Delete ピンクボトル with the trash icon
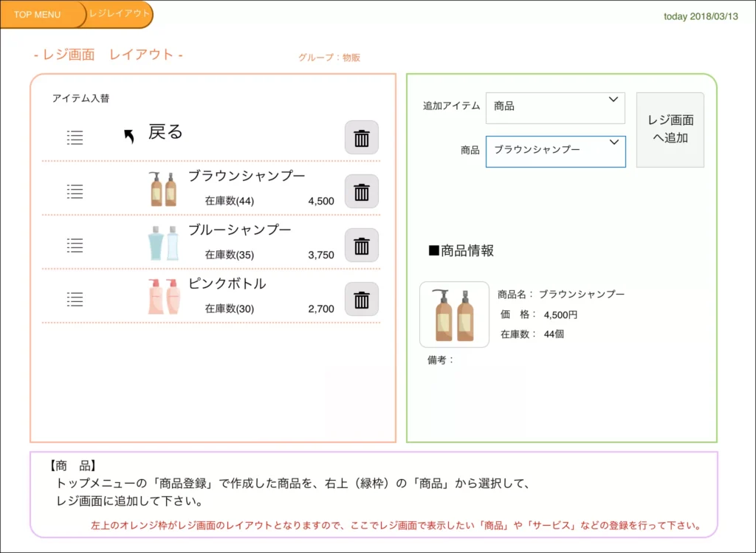The image size is (756, 553). pos(362,300)
